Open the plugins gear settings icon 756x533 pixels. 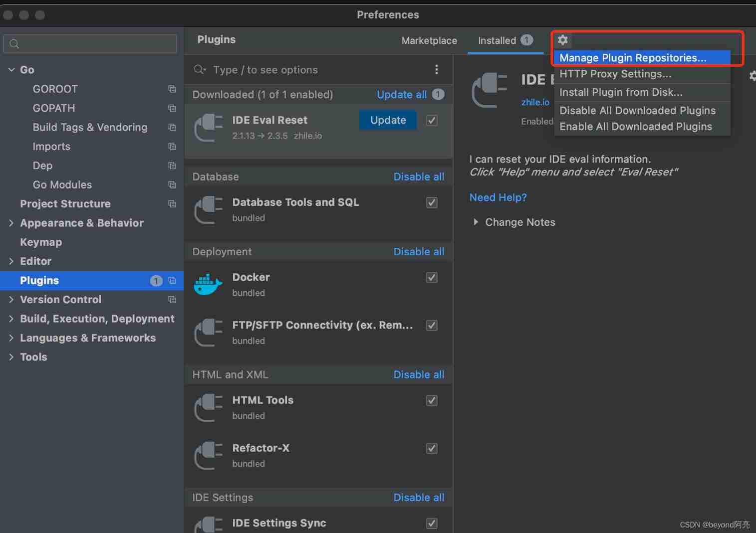coord(562,40)
